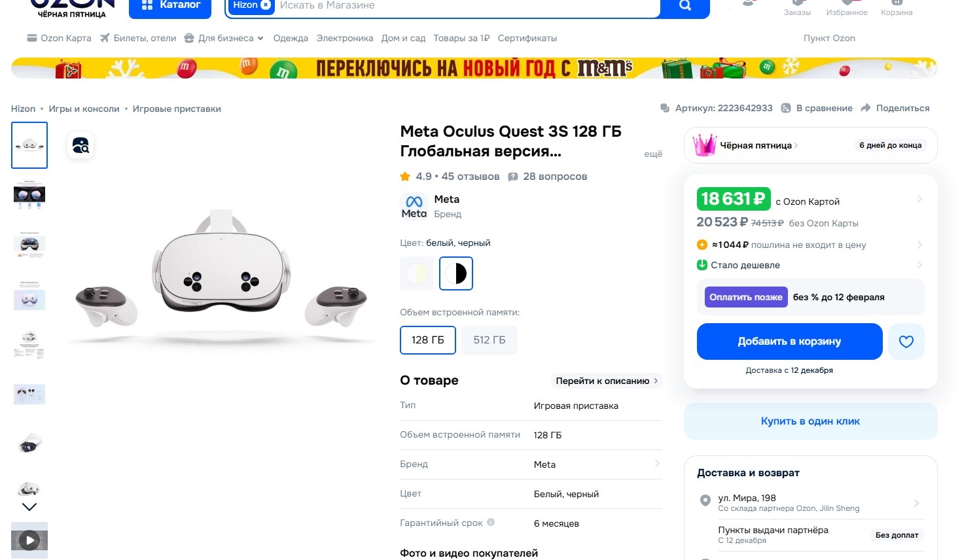The image size is (979, 560).
Task: Remove the Hizon search filter chip
Action: click(x=266, y=5)
